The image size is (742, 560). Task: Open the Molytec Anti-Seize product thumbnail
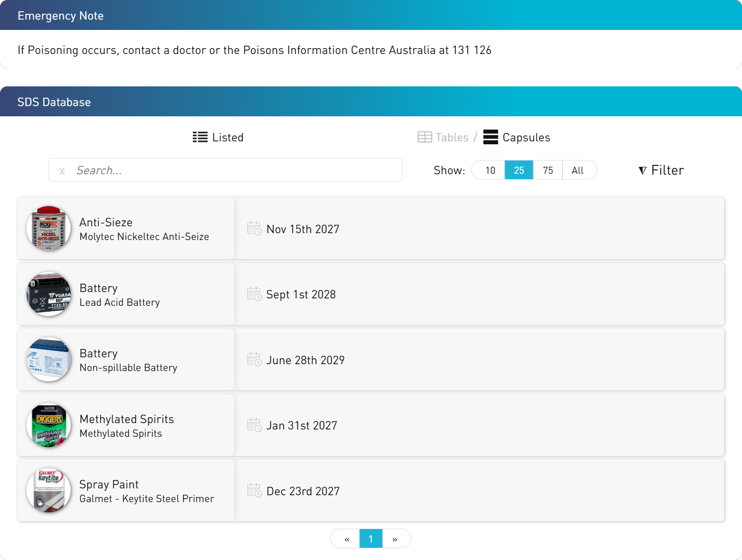click(49, 228)
